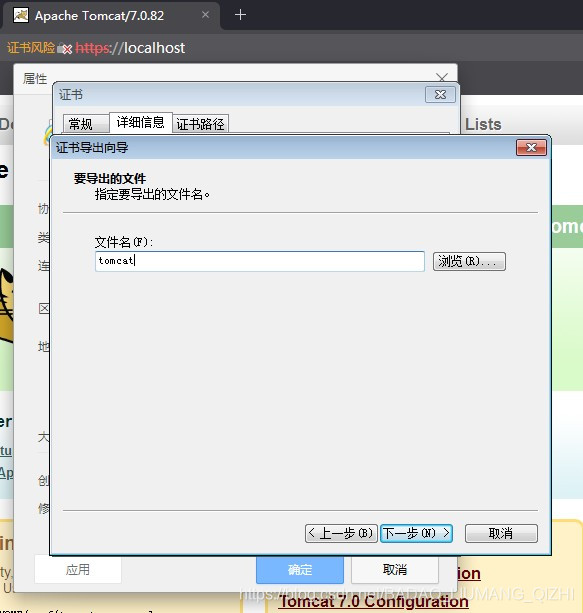This screenshot has height=613, width=583.
Task: Switch to the 证书路径 tab
Action: pos(200,124)
